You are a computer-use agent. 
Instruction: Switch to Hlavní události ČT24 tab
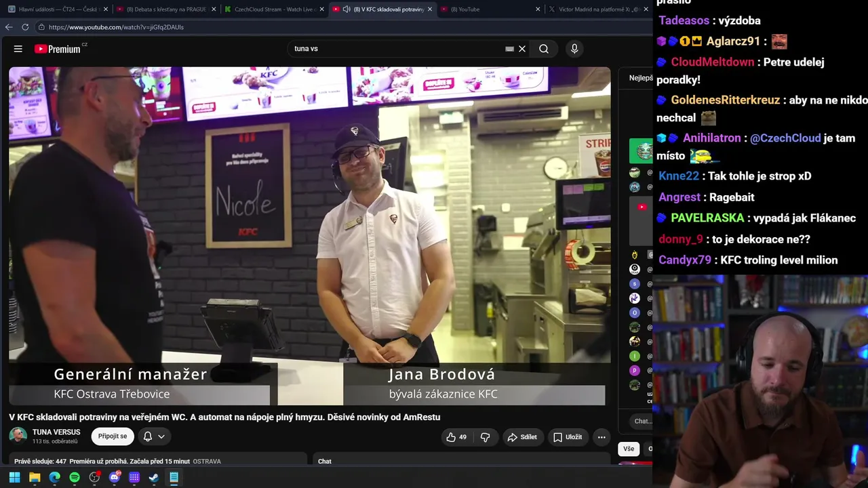coord(58,9)
